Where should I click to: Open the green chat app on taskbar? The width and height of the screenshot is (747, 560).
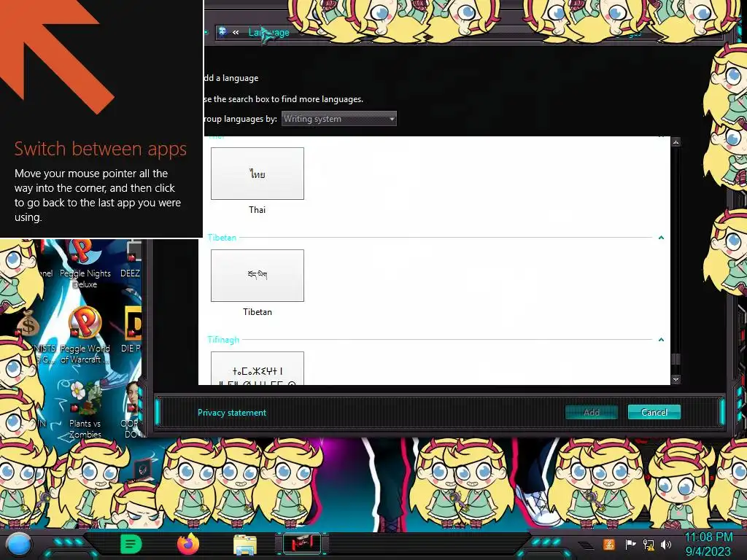(x=131, y=544)
